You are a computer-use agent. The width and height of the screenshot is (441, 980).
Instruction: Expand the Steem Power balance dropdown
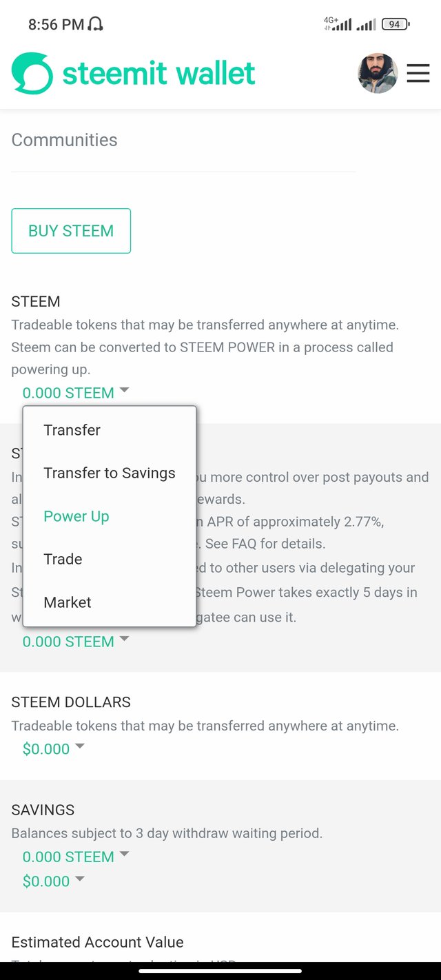pos(76,642)
